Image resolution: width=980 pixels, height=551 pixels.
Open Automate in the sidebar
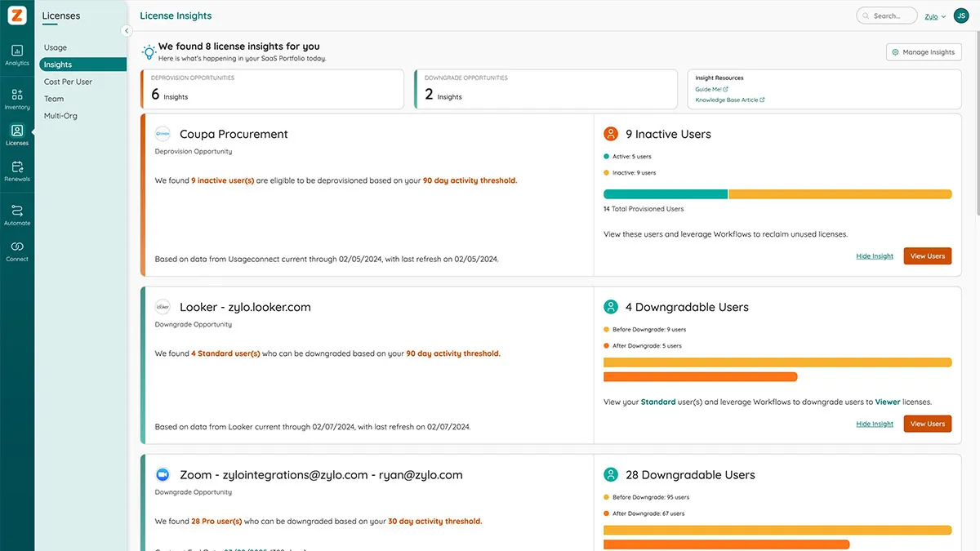17,215
